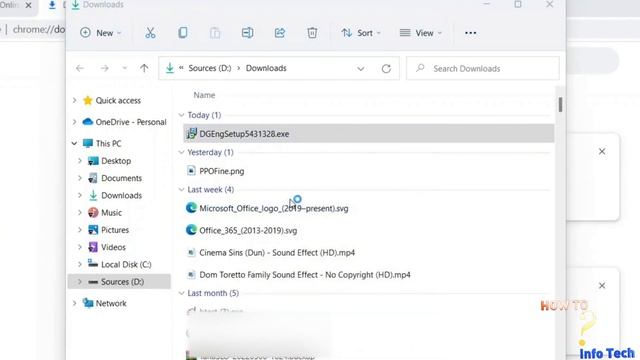Close the lower Chrome download card
Screen dimensions: 640x360
pyautogui.click(x=602, y=286)
